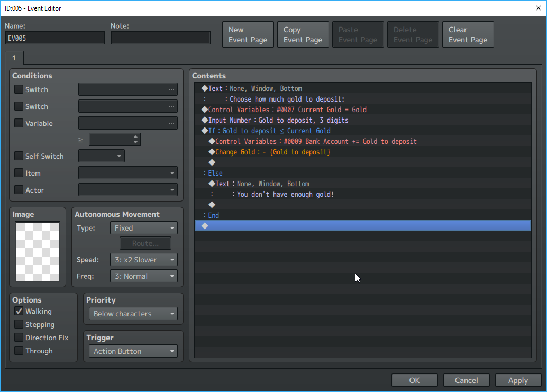Enable the Item condition checkbox
The height and width of the screenshot is (392, 547).
pyautogui.click(x=19, y=172)
